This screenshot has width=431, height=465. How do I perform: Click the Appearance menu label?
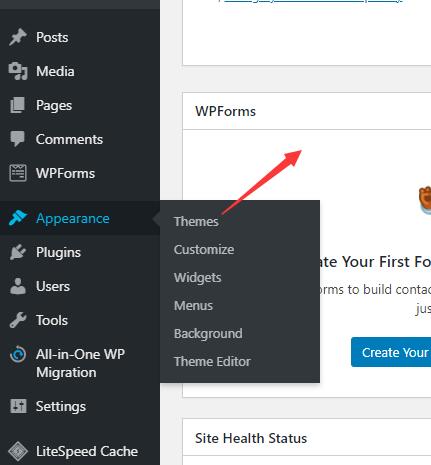click(x=73, y=218)
